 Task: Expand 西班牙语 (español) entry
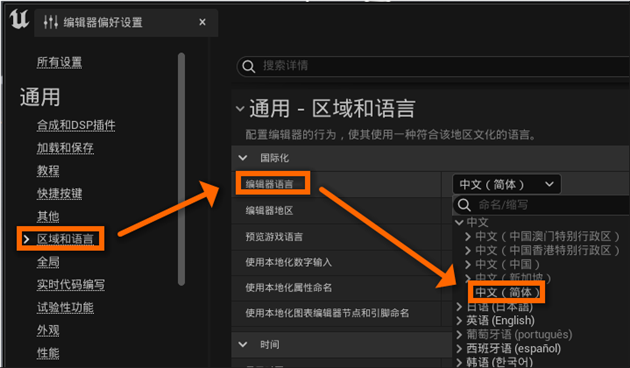click(459, 348)
